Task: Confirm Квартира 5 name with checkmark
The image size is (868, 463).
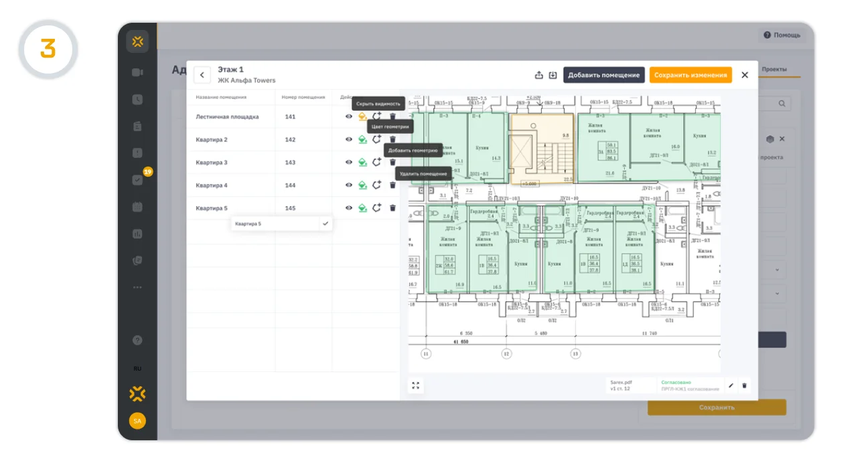Action: tap(325, 223)
